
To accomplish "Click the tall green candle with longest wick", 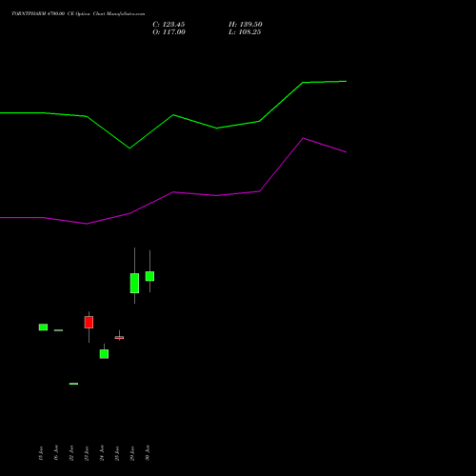I will (x=134, y=283).
